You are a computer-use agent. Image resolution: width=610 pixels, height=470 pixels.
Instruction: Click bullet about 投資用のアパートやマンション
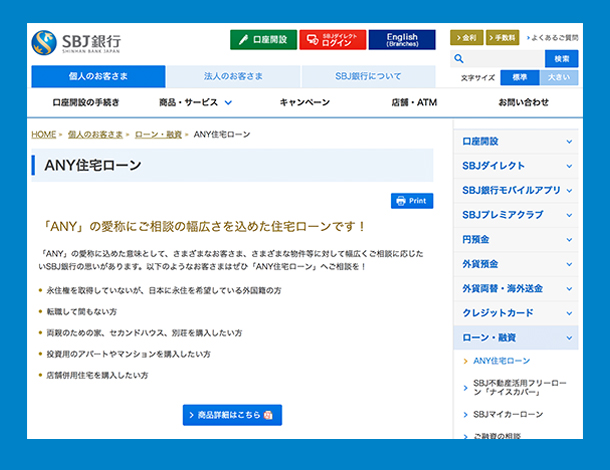(128, 354)
